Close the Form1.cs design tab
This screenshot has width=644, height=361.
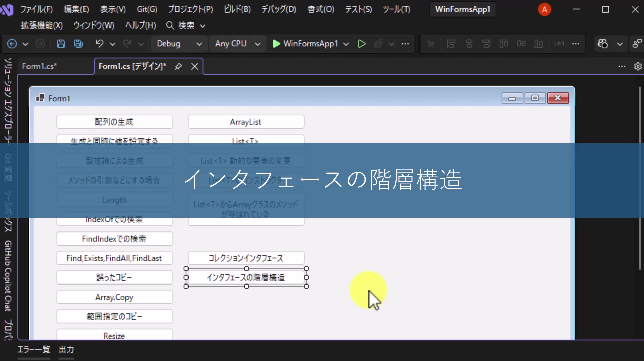195,66
